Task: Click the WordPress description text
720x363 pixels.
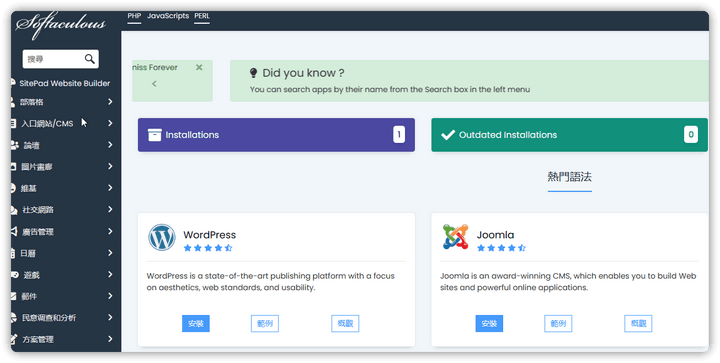Action: coord(270,282)
